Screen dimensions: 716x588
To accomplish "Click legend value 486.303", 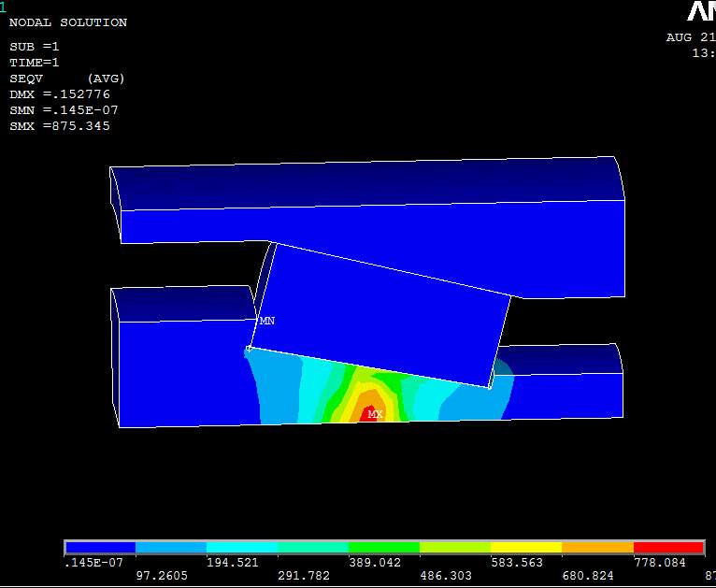I will (x=446, y=576).
